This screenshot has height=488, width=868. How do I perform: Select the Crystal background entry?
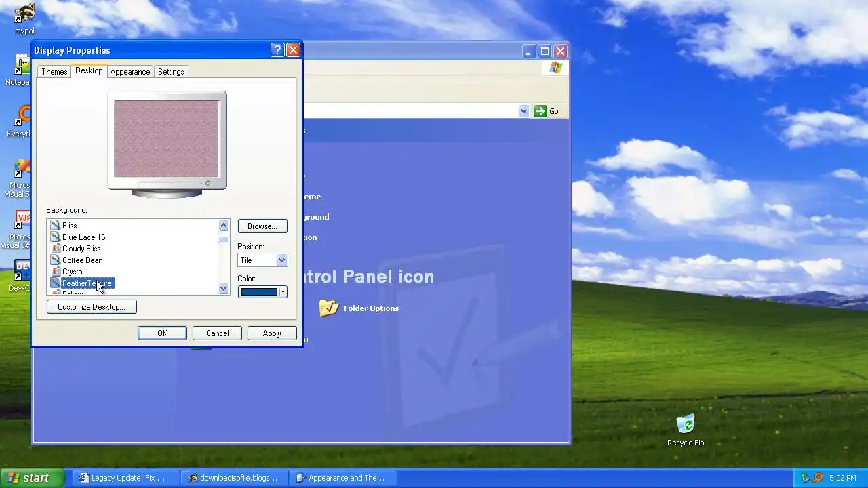pyautogui.click(x=73, y=272)
